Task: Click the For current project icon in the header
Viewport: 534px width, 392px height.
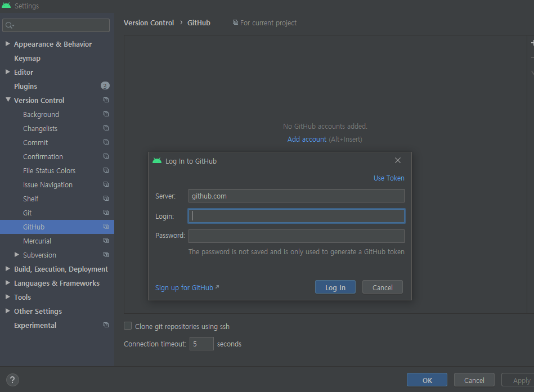Action: [x=235, y=22]
